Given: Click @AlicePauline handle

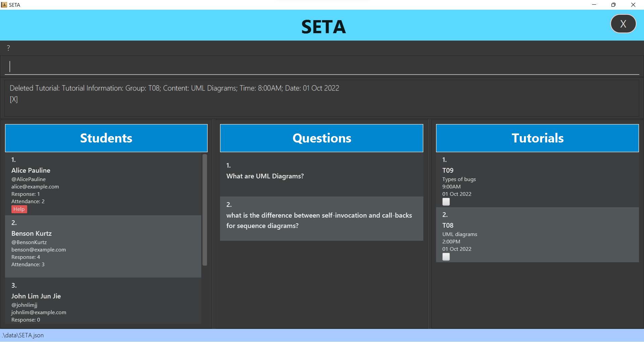Looking at the screenshot, I should 29,179.
